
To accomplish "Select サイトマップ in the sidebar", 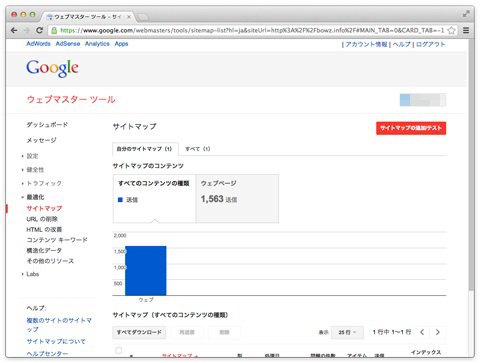I will coord(44,208).
